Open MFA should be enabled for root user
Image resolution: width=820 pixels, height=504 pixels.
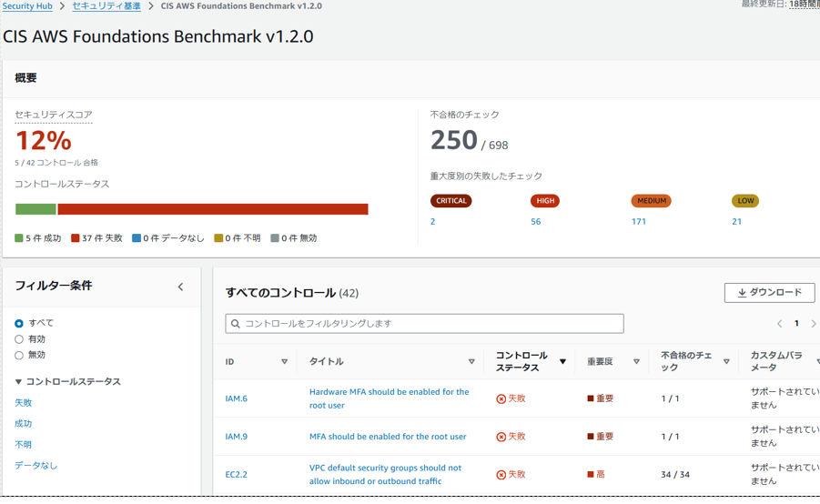click(388, 437)
